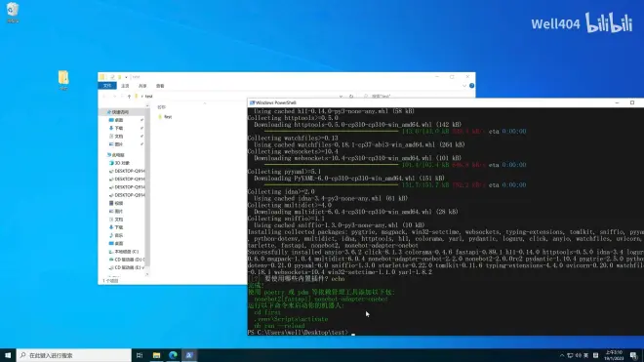The image size is (644, 362).
Task: Open CD 驱动器 (D:) drive
Action: (x=127, y=260)
